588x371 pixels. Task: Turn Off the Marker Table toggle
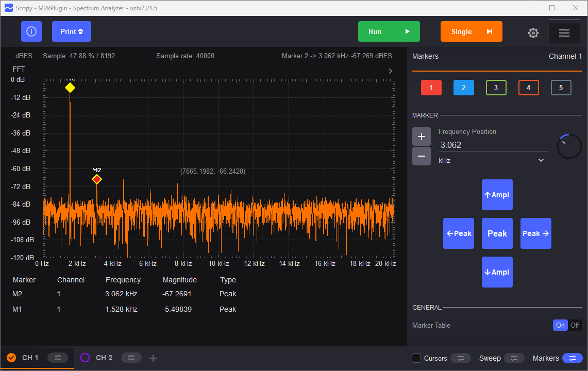pyautogui.click(x=575, y=325)
